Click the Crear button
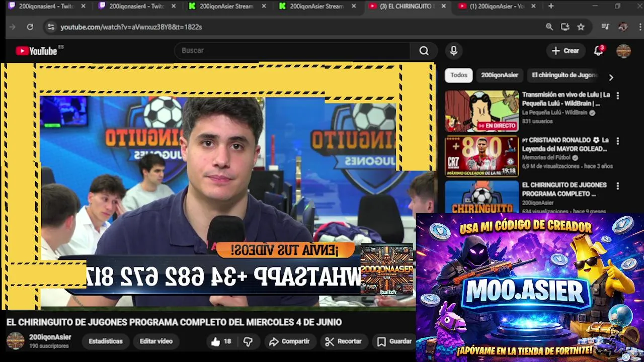 pyautogui.click(x=566, y=51)
